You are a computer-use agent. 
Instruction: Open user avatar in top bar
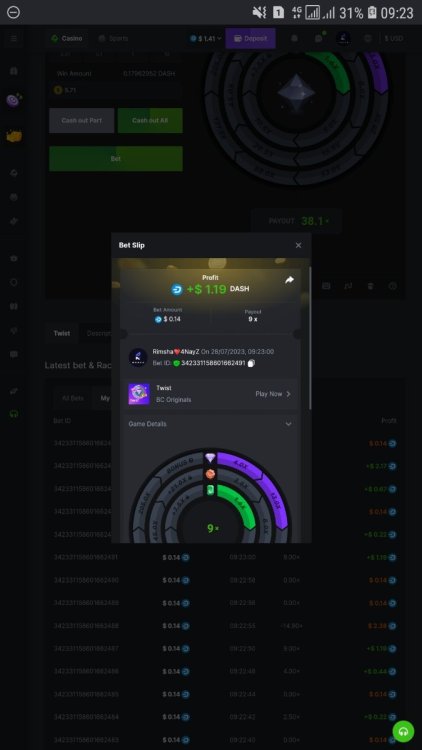coord(343,38)
